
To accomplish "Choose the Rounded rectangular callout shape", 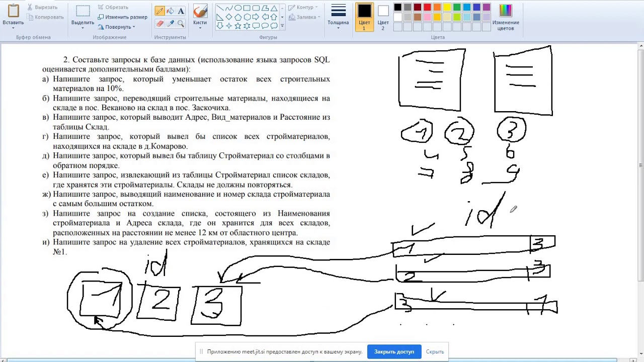I will tap(256, 26).
